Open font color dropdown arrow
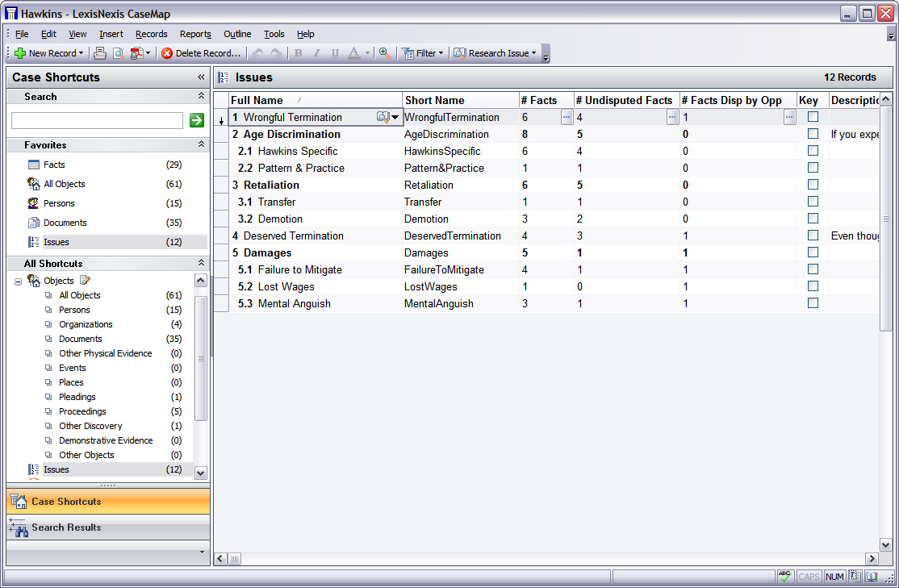Image resolution: width=899 pixels, height=588 pixels. tap(367, 53)
